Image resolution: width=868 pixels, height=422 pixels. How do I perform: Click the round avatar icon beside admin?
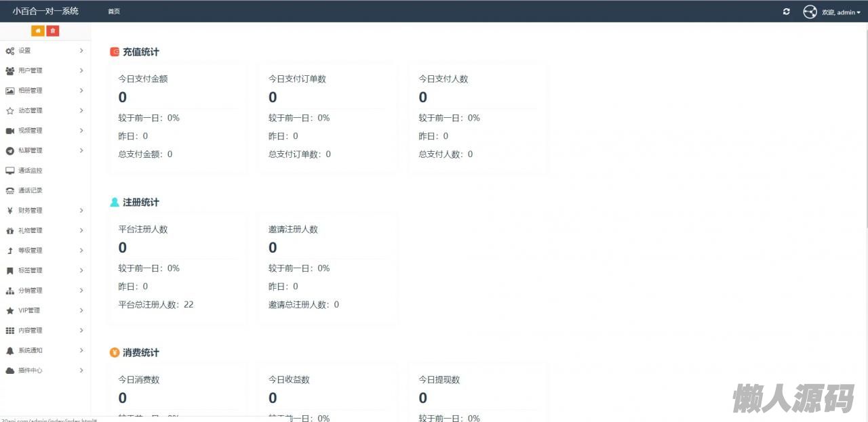(x=810, y=12)
